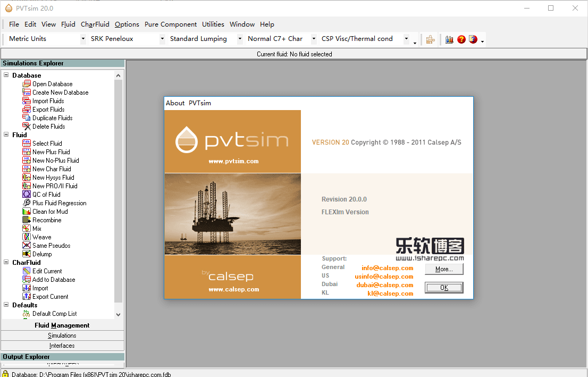Open the Fluid menu
The height and width of the screenshot is (377, 588).
(x=68, y=24)
